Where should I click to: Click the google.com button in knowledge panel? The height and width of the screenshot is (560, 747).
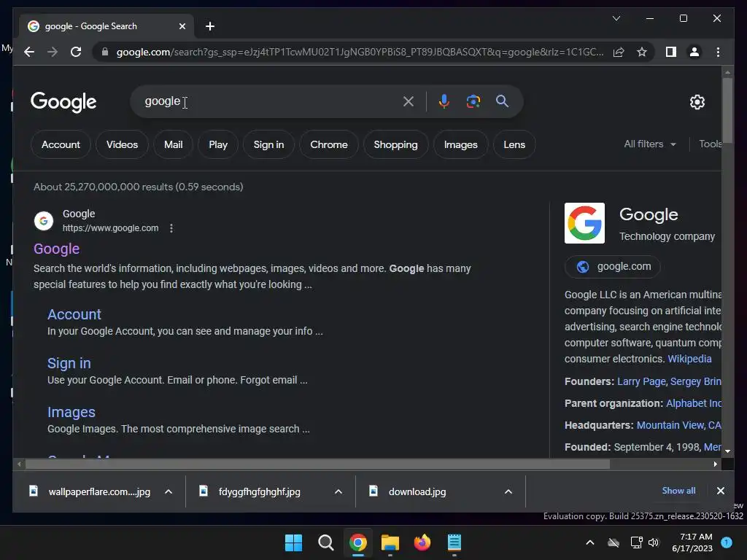(613, 266)
